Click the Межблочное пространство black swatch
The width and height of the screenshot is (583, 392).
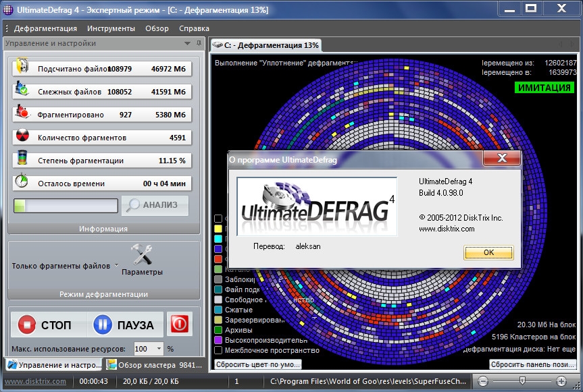pyautogui.click(x=218, y=350)
